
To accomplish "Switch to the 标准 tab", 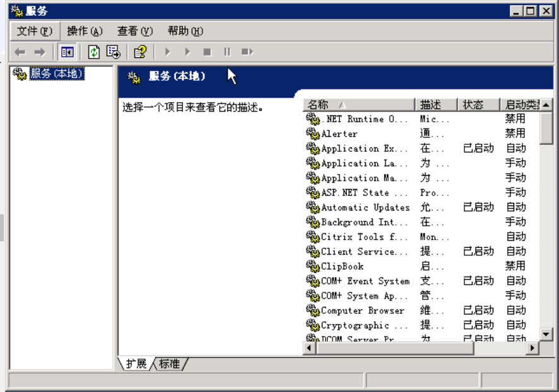I will pyautogui.click(x=169, y=364).
